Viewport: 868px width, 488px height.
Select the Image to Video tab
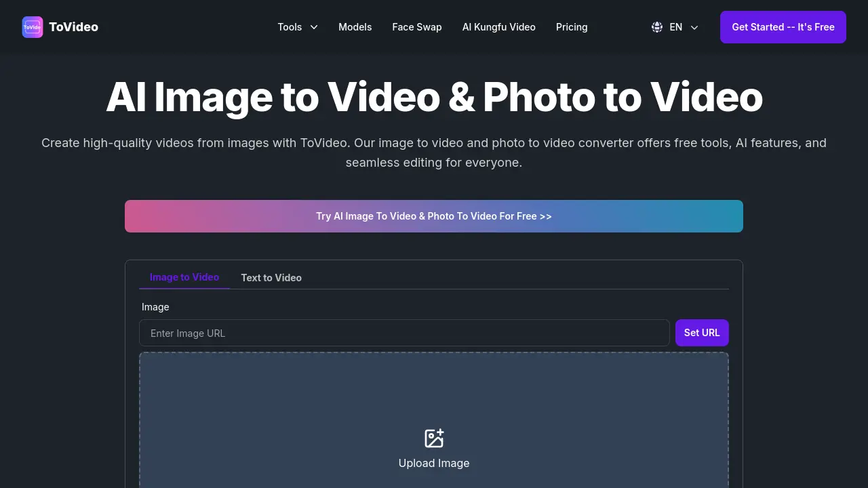(184, 277)
